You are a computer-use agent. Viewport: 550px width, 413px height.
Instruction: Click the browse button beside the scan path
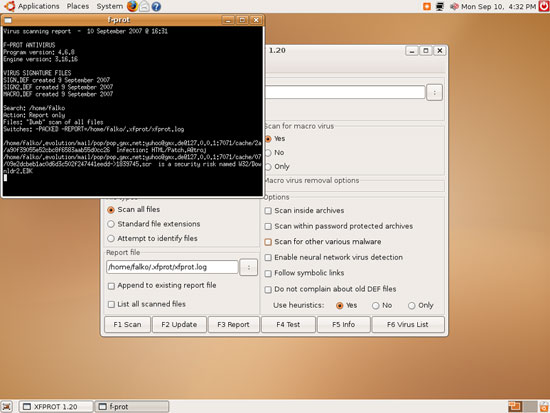click(x=434, y=93)
